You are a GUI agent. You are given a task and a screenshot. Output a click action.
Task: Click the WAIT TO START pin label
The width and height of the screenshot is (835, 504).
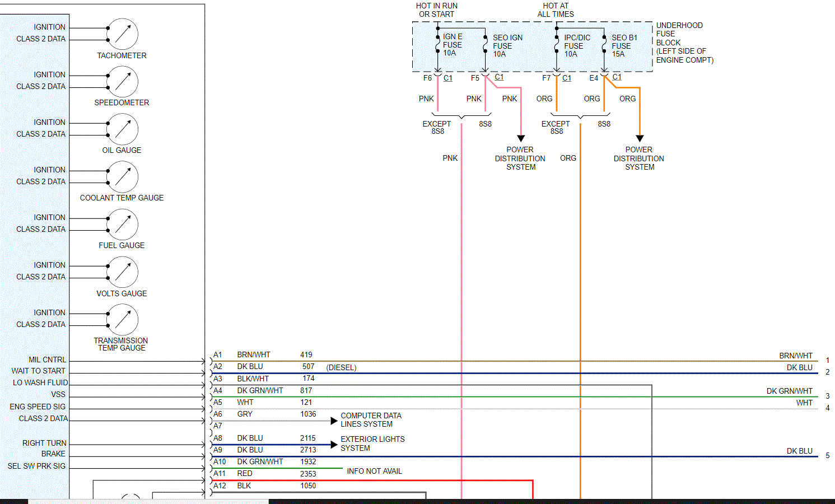click(38, 371)
